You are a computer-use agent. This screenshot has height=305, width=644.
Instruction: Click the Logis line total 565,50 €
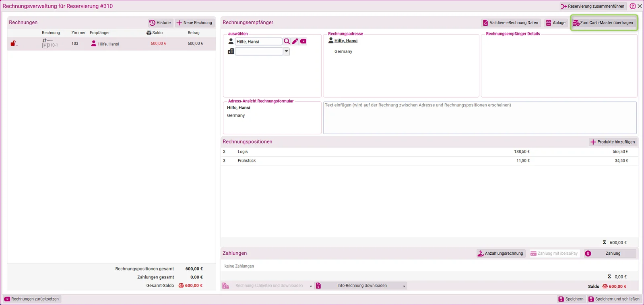[x=620, y=152]
